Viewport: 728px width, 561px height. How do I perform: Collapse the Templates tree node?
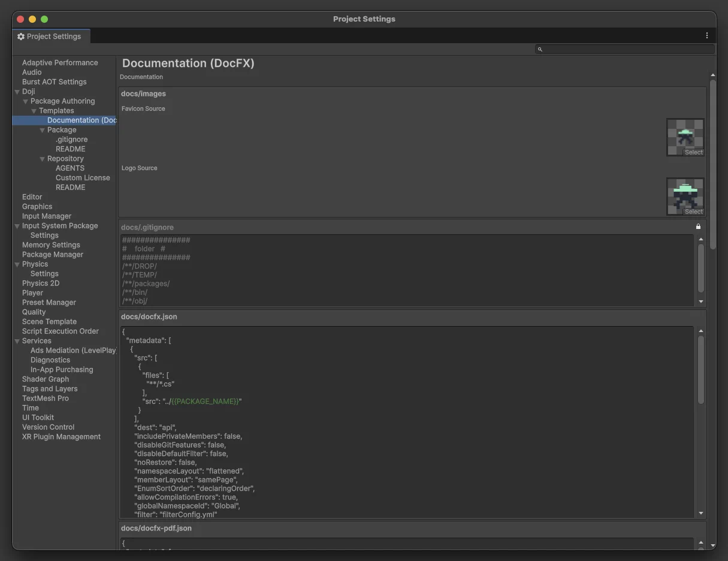coord(34,111)
